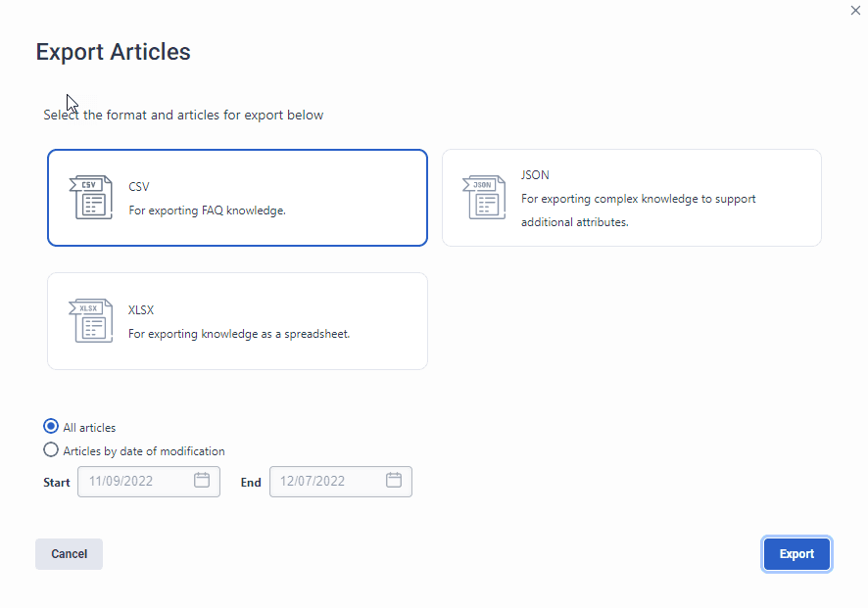Select the CSV export format card

pos(237,197)
